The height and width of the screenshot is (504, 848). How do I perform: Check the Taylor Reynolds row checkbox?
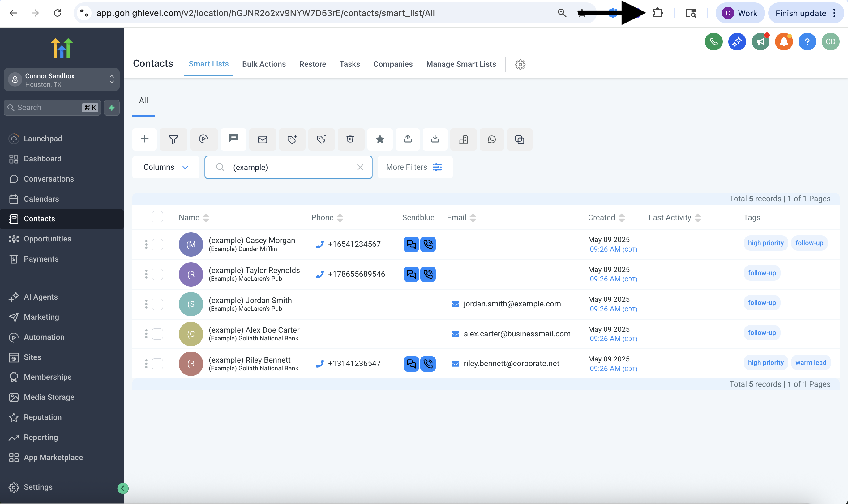[157, 274]
